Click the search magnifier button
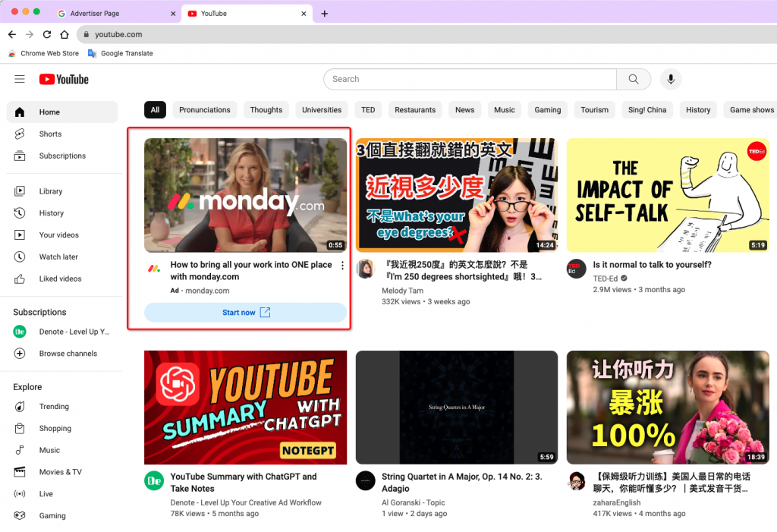Screen dimensions: 777x532 point(634,79)
